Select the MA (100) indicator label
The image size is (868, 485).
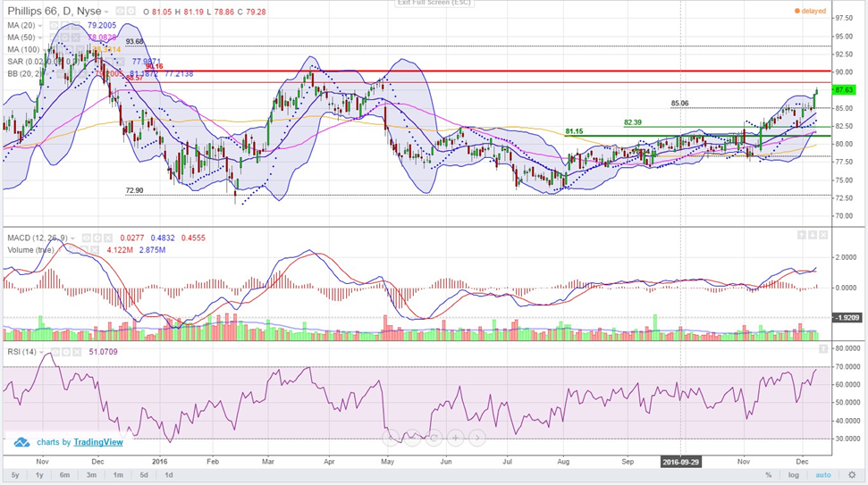point(23,50)
